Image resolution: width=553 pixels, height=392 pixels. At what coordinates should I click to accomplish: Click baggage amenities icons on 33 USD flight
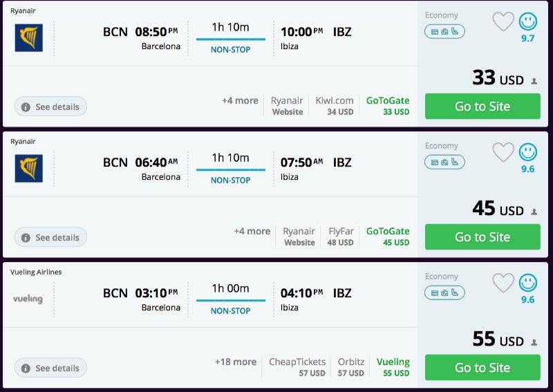[444, 32]
